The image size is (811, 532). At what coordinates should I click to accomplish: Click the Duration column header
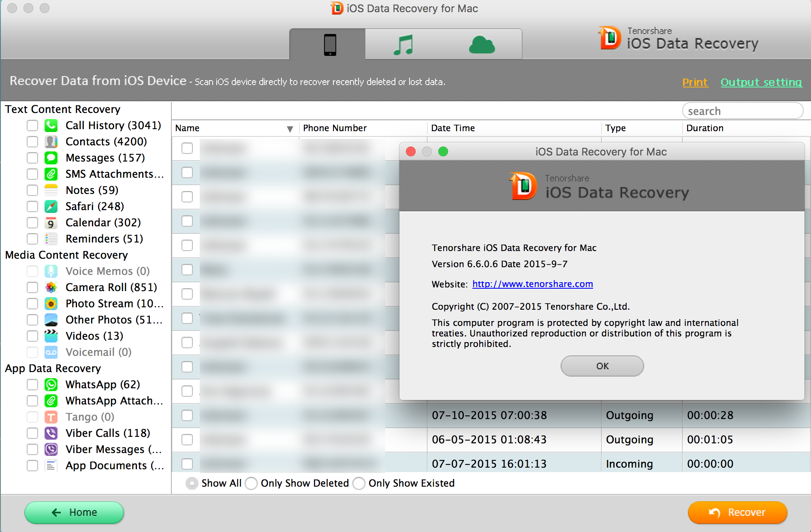click(x=705, y=128)
